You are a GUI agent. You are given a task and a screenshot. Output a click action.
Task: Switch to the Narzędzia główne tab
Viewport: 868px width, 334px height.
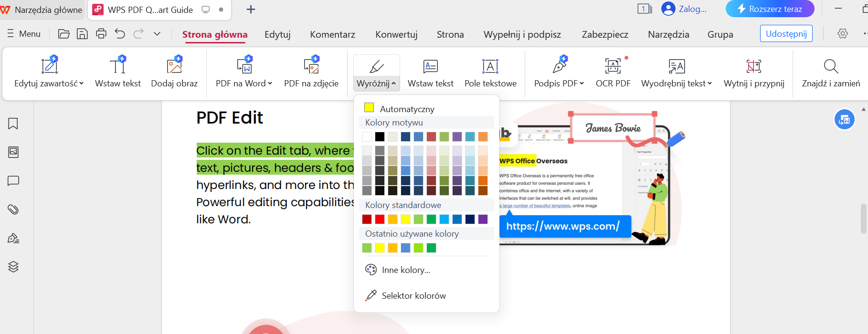pyautogui.click(x=42, y=10)
